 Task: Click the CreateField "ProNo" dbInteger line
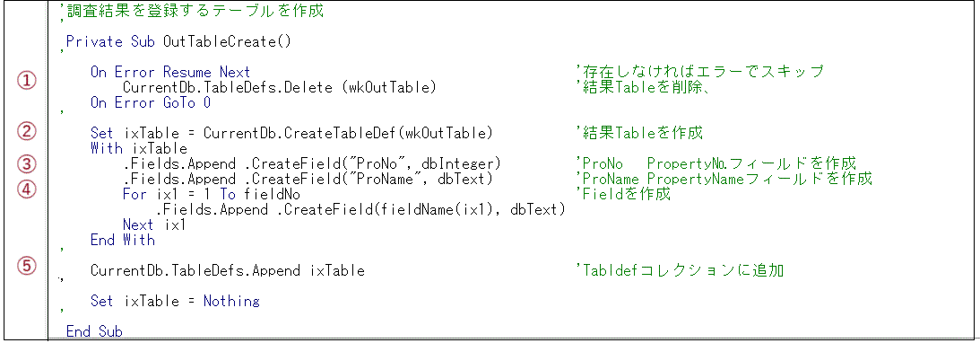tap(312, 164)
